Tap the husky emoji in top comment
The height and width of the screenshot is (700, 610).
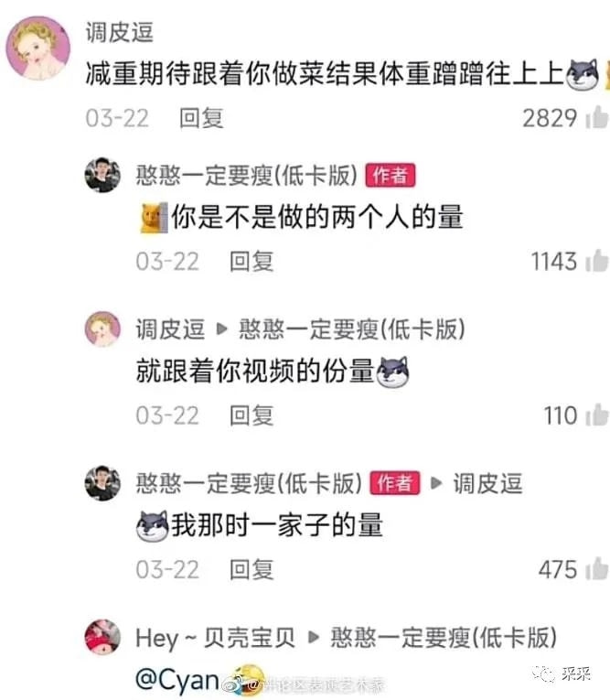583,74
